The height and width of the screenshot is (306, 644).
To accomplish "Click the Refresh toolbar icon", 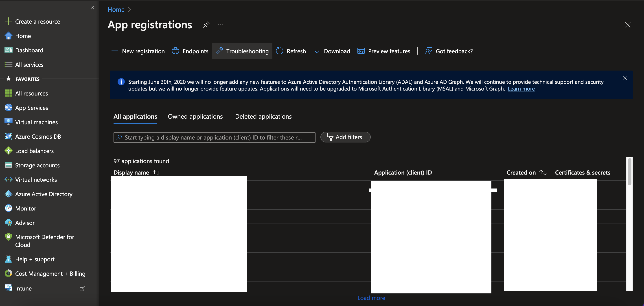I will [280, 51].
